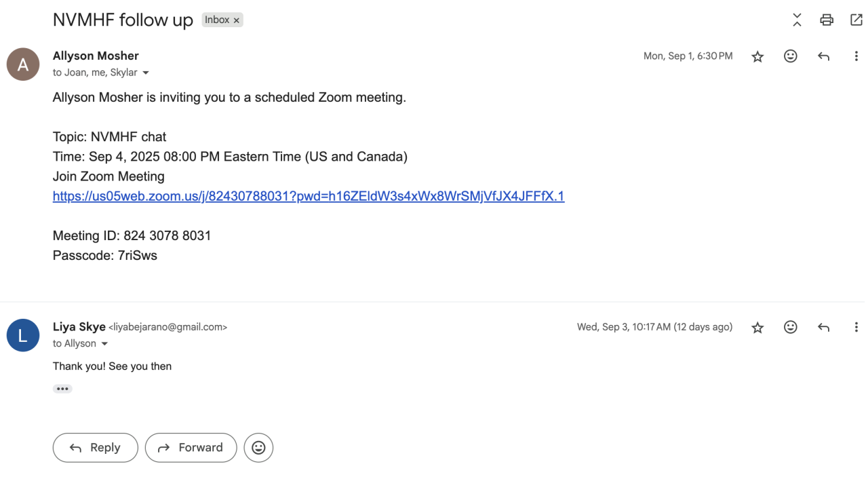Click Allyson Mosher's avatar
The image size is (868, 500).
tap(23, 64)
